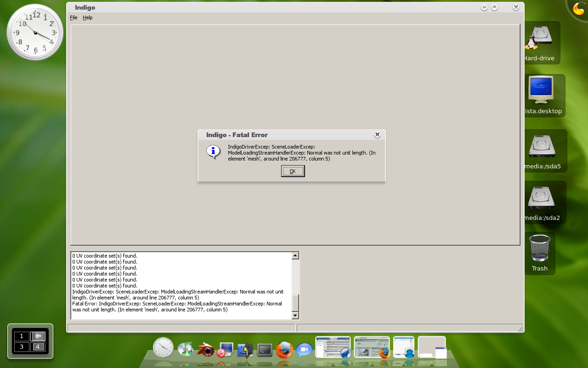588x368 pixels.
Task: Switch to the user-badged window thumbnail
Action: 404,347
